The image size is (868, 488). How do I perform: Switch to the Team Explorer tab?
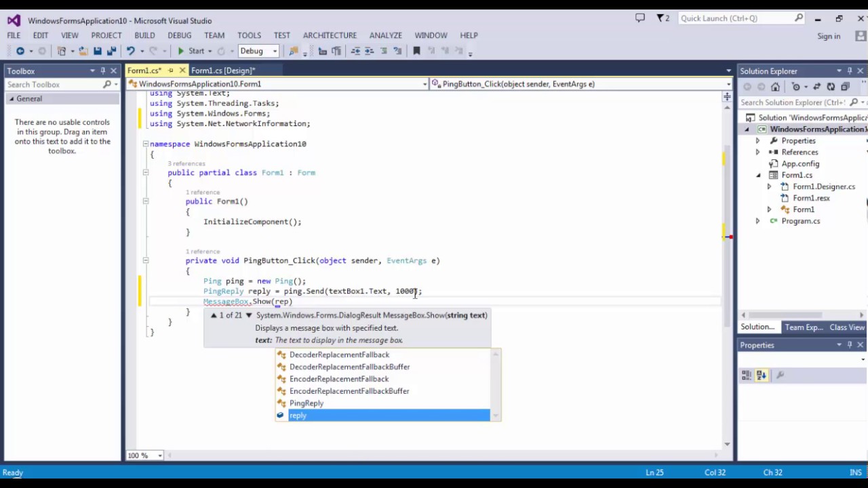pyautogui.click(x=804, y=327)
